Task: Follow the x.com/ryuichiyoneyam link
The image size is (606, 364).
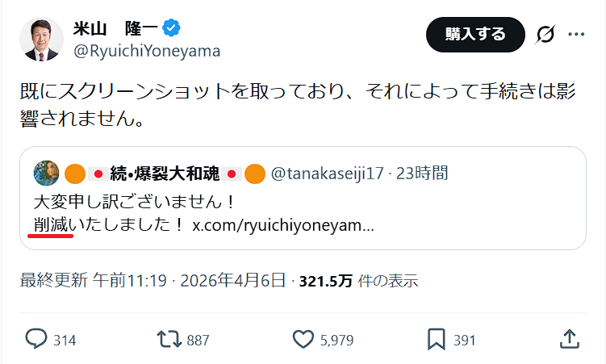Action: click(x=282, y=224)
